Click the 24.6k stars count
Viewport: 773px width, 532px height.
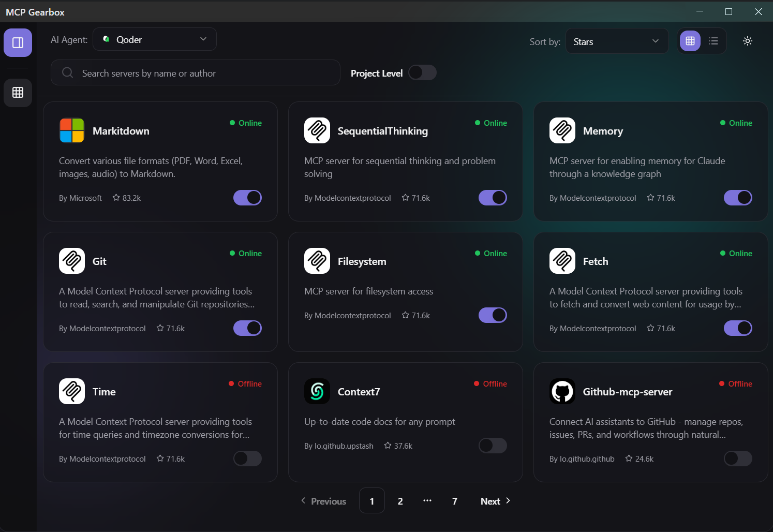coord(644,459)
